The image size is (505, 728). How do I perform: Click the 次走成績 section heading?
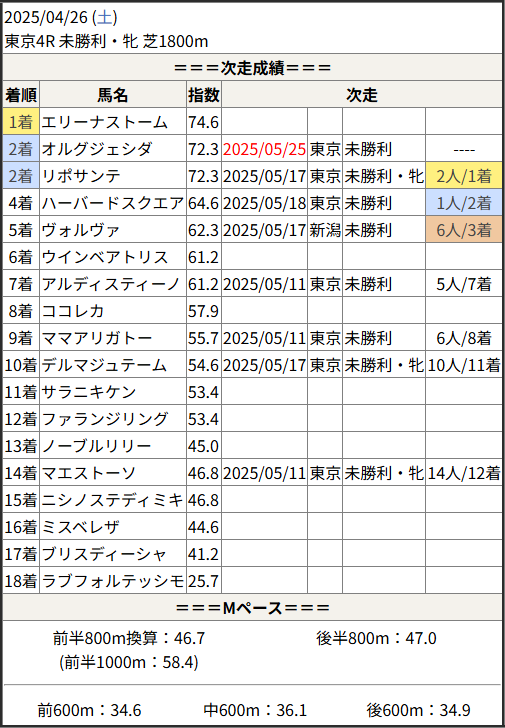[252, 68]
